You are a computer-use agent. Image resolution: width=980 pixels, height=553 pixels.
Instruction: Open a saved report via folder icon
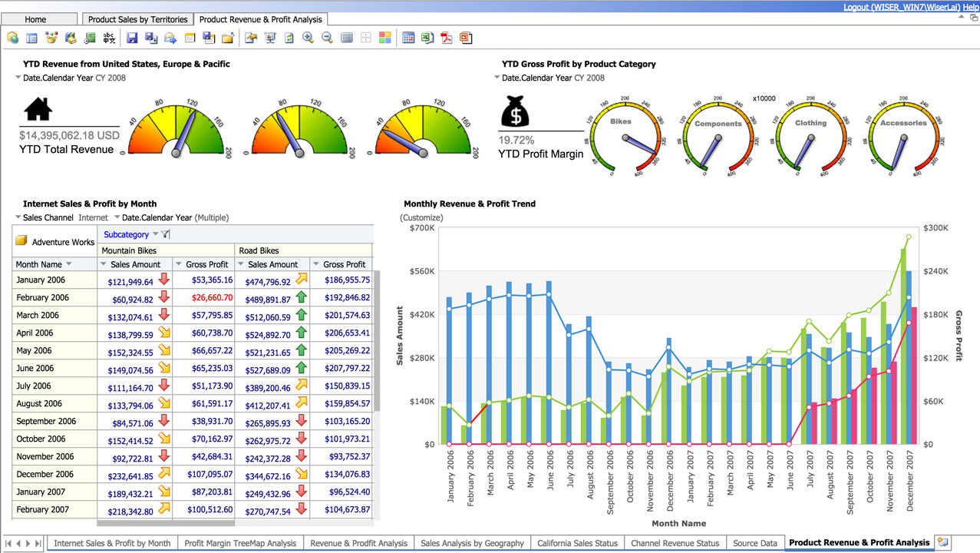(x=227, y=37)
